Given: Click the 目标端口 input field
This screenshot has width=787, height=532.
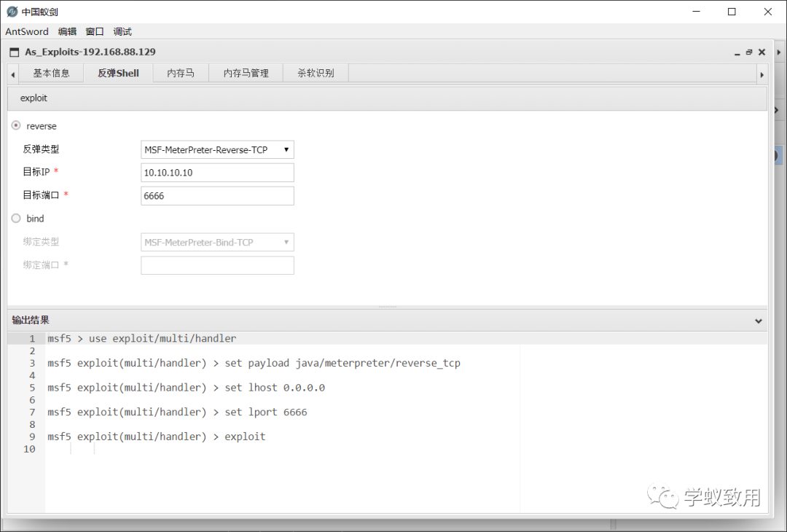Looking at the screenshot, I should tap(217, 196).
